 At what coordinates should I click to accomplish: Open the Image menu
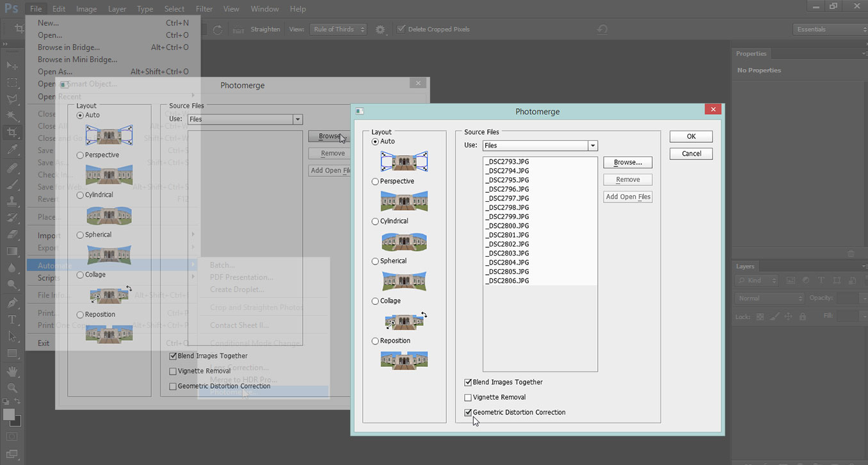[86, 9]
